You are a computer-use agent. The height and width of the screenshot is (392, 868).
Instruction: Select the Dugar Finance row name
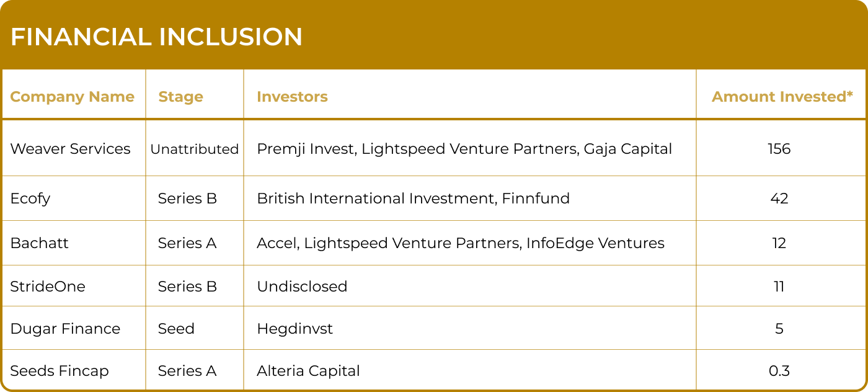[x=65, y=329]
